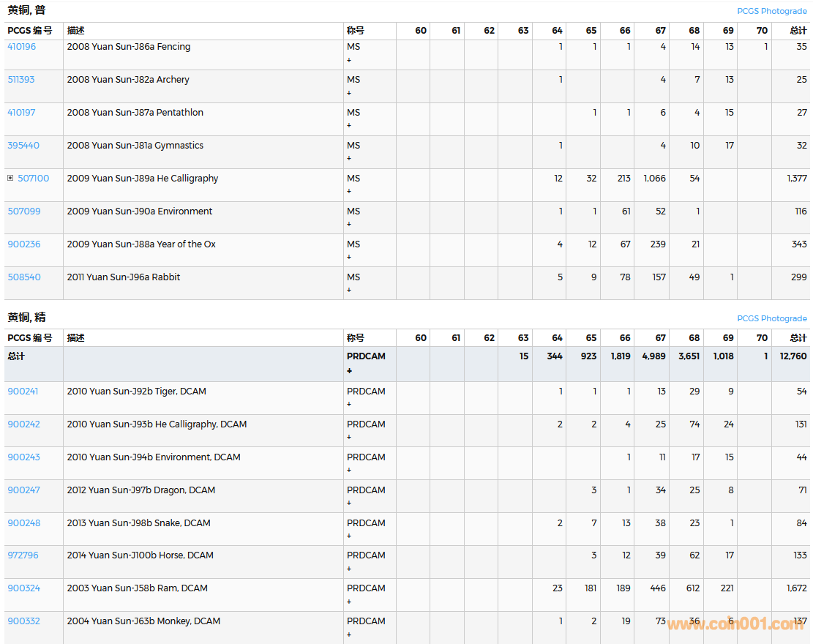Open the 410197 Pentathlon coin link

(21, 113)
